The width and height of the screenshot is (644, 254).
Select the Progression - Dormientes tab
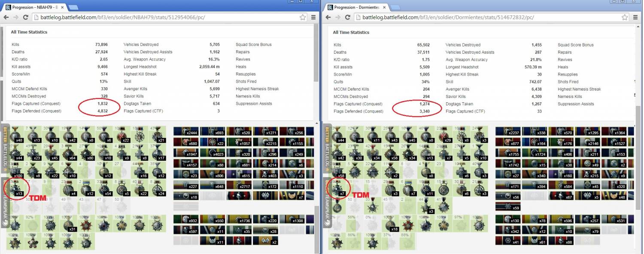point(356,7)
